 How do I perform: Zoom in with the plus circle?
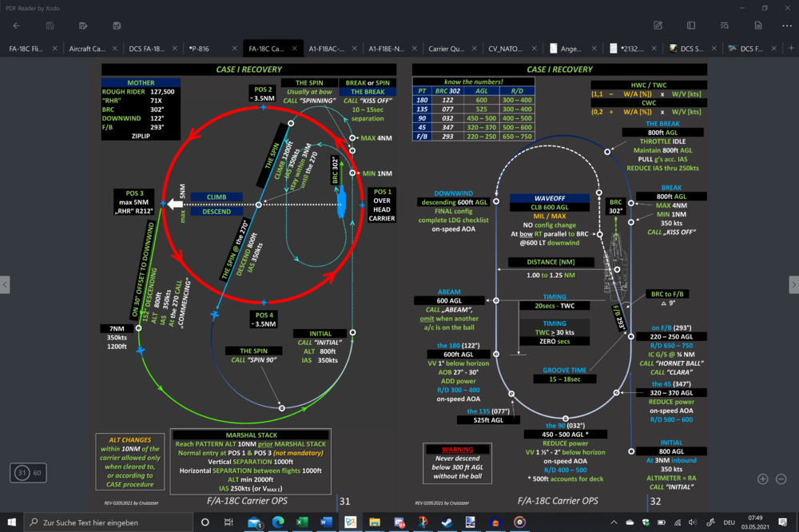click(763, 479)
